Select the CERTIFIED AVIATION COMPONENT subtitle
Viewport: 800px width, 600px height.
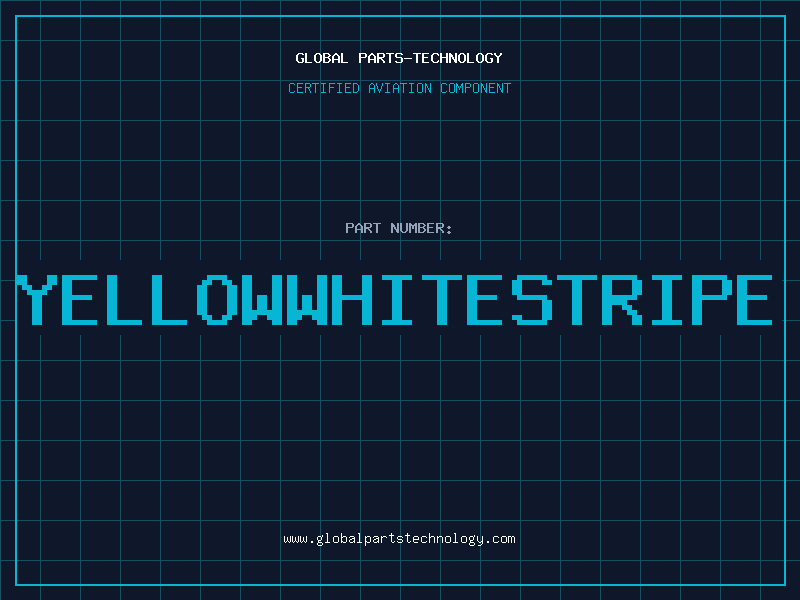point(399,88)
